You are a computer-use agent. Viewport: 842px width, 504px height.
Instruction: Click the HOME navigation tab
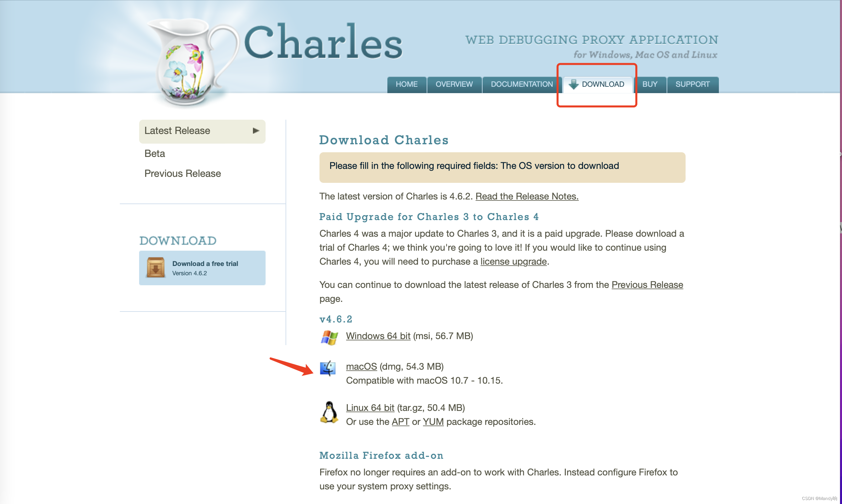[407, 84]
